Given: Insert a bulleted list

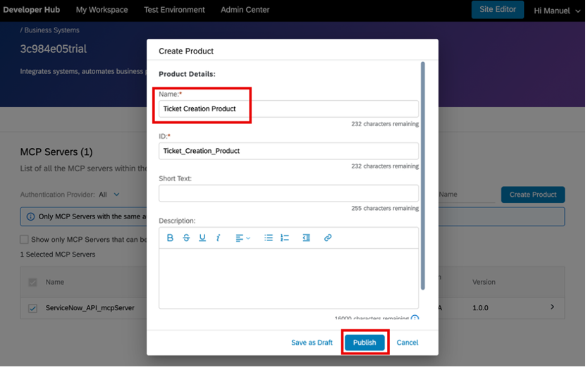Looking at the screenshot, I should (x=269, y=238).
